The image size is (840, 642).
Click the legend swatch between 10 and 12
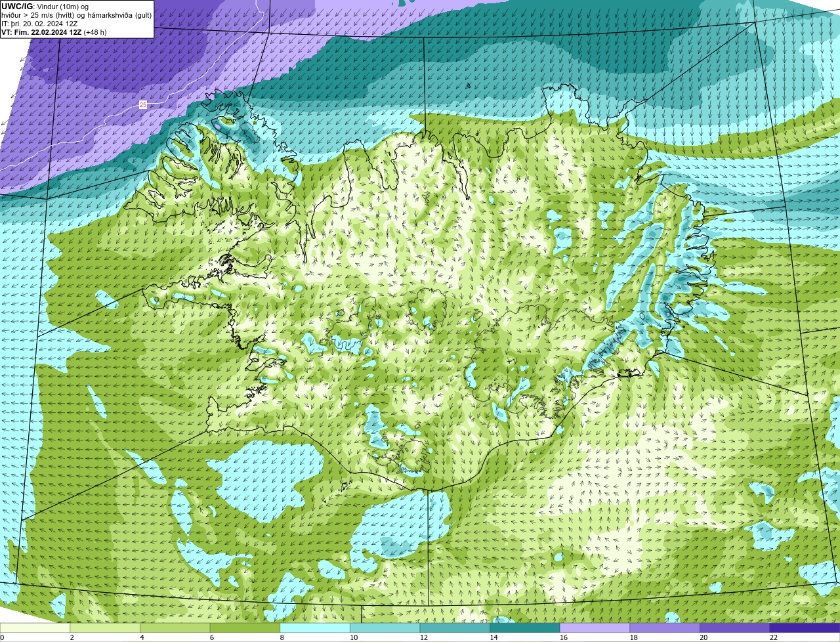pyautogui.click(x=385, y=628)
